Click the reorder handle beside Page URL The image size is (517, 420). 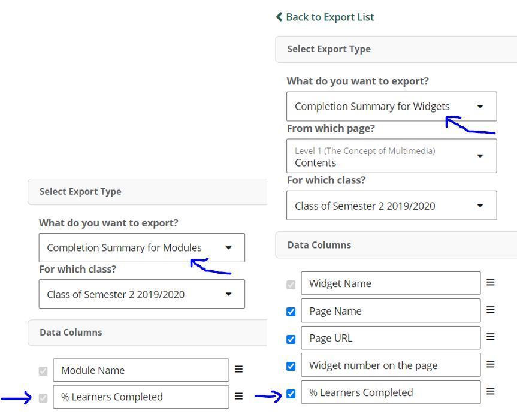click(490, 337)
